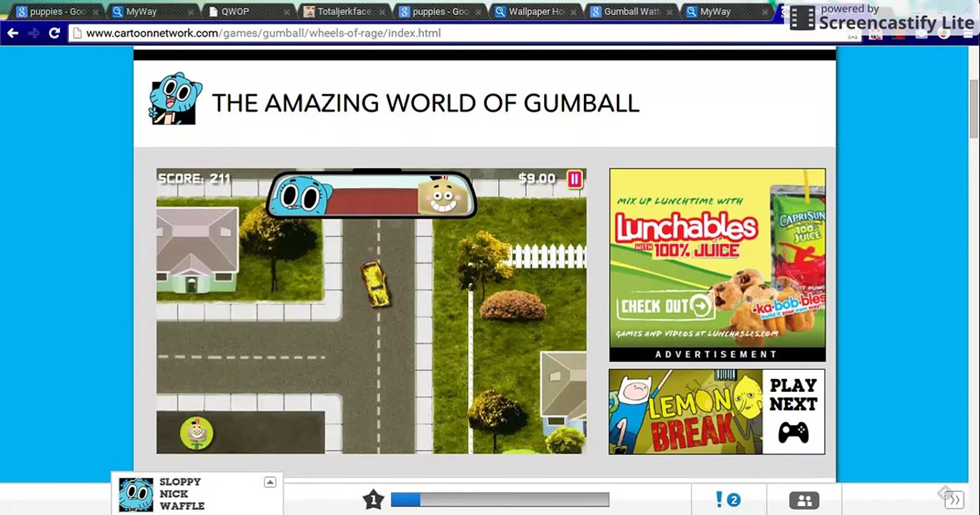Click the browser back arrow

pos(12,33)
